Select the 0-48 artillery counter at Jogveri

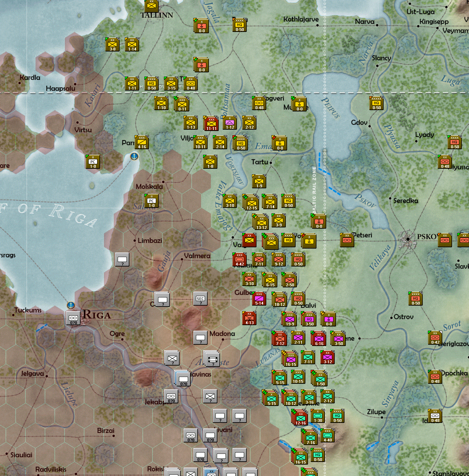click(x=259, y=104)
